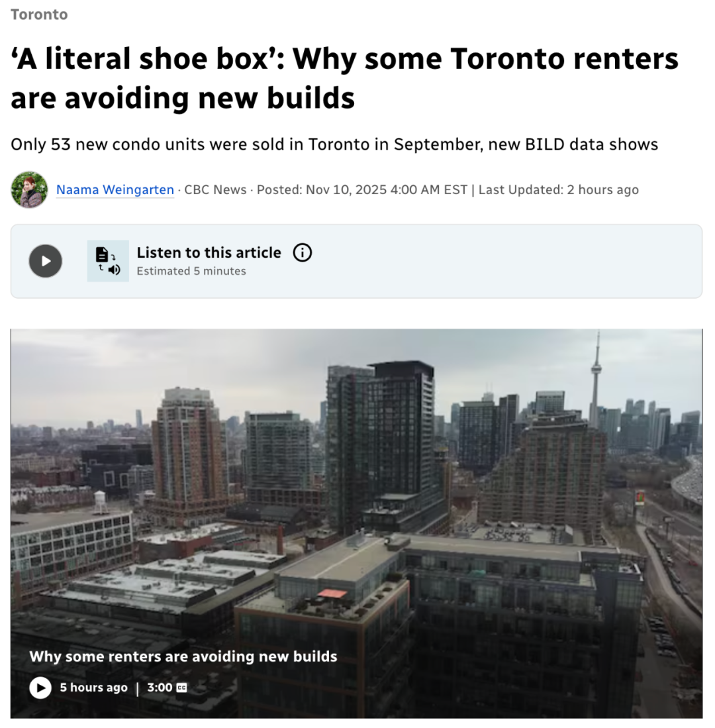Open Naama Weingarten author link
The width and height of the screenshot is (715, 728).
pyautogui.click(x=115, y=190)
